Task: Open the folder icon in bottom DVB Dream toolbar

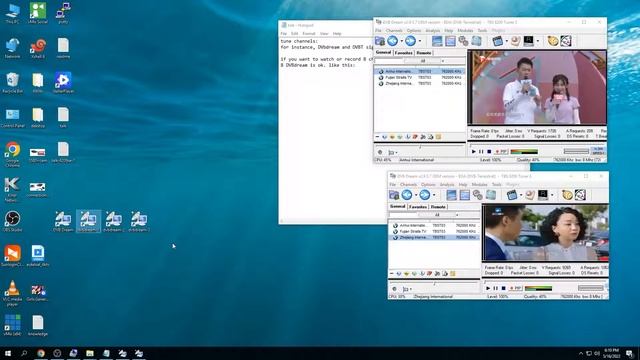Action: click(394, 195)
